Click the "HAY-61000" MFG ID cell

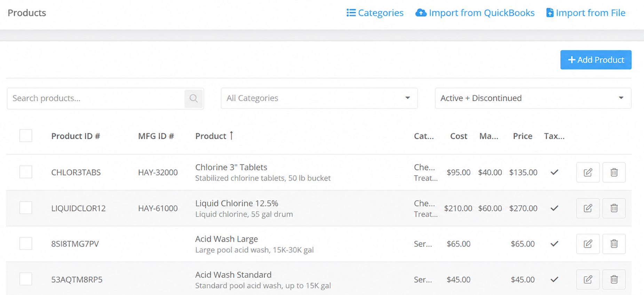pos(158,208)
